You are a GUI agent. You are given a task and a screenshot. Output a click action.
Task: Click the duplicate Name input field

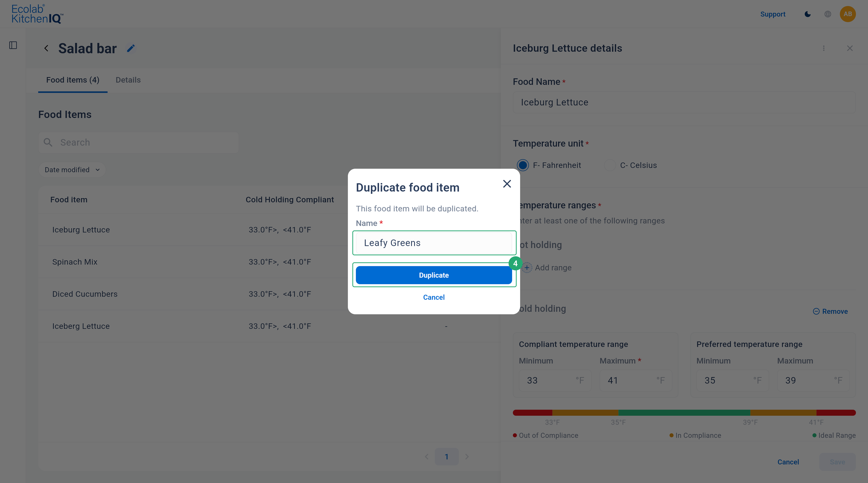434,243
